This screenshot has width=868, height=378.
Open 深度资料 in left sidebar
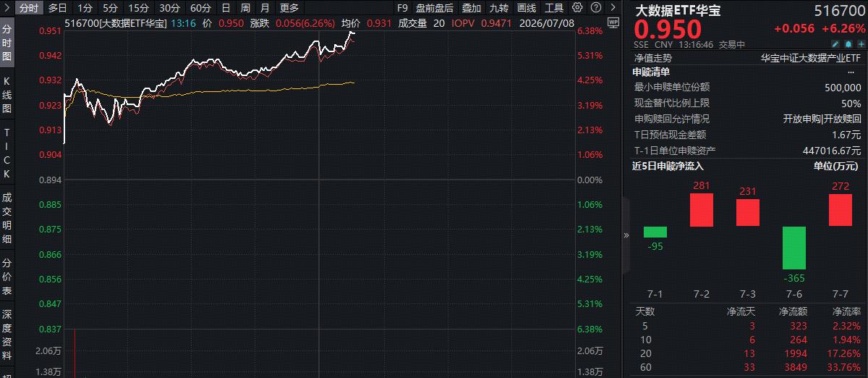point(7,335)
